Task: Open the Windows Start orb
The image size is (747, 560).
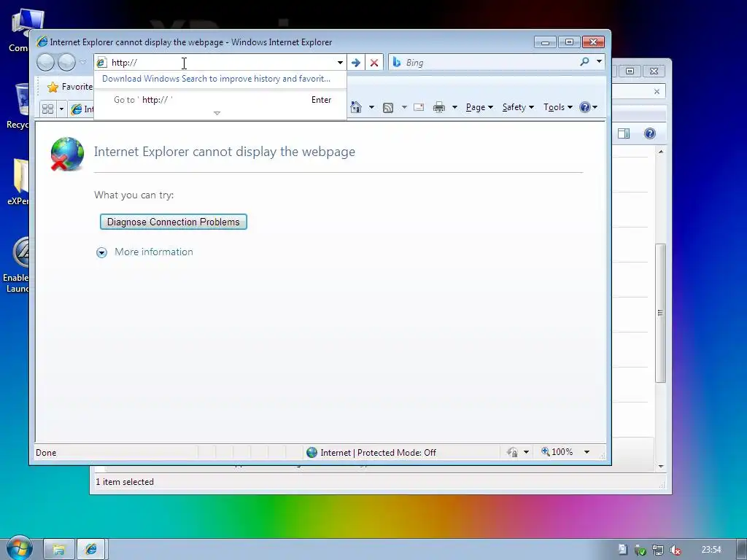Action: tap(19, 548)
